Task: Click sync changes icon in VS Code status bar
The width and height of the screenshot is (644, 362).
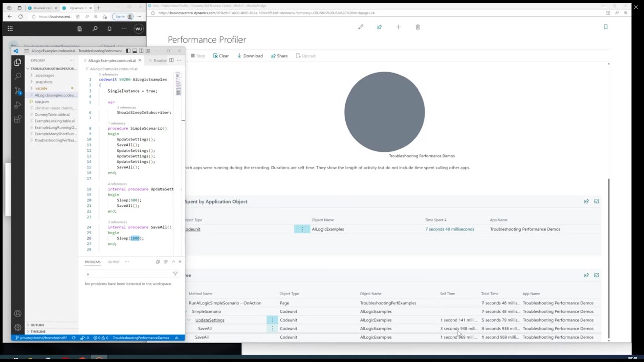Action: 74,338
